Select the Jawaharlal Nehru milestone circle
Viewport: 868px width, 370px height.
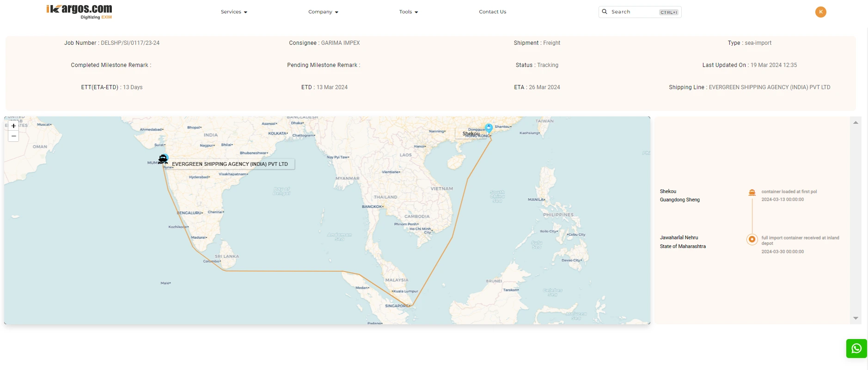(x=752, y=239)
